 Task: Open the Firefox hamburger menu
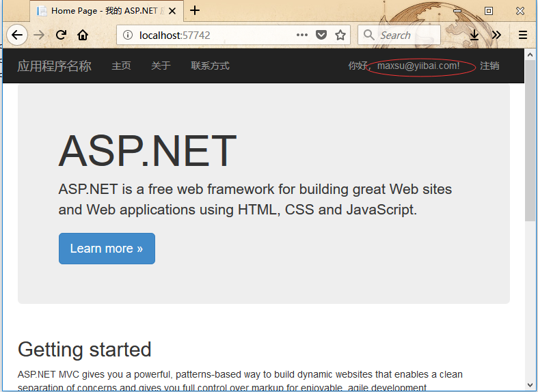(x=523, y=35)
